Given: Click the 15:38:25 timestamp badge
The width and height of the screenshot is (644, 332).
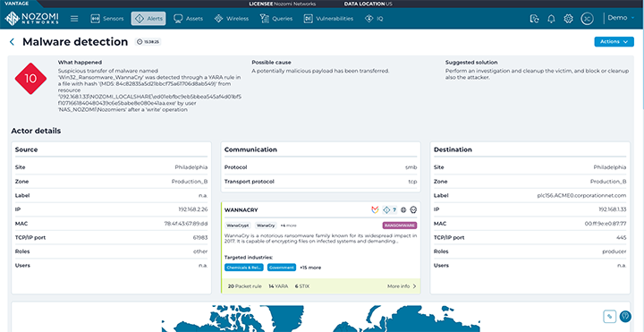Looking at the screenshot, I should click(148, 41).
